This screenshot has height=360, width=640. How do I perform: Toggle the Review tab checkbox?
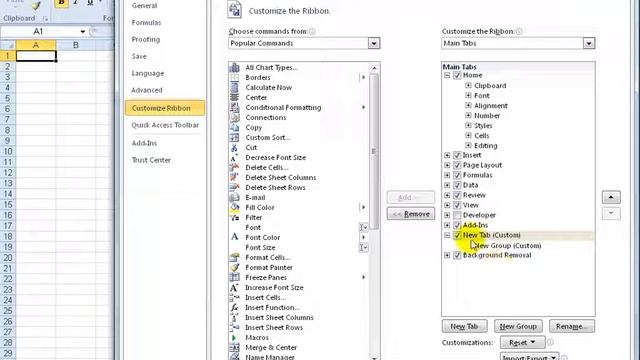tap(457, 195)
